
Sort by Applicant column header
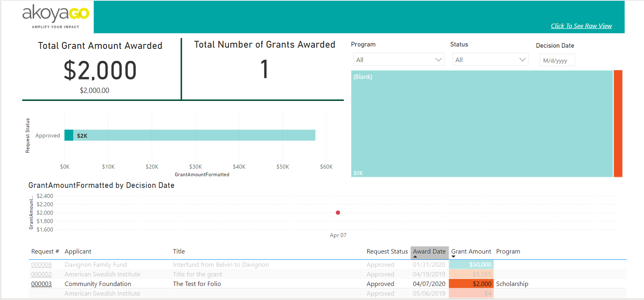[78, 252]
